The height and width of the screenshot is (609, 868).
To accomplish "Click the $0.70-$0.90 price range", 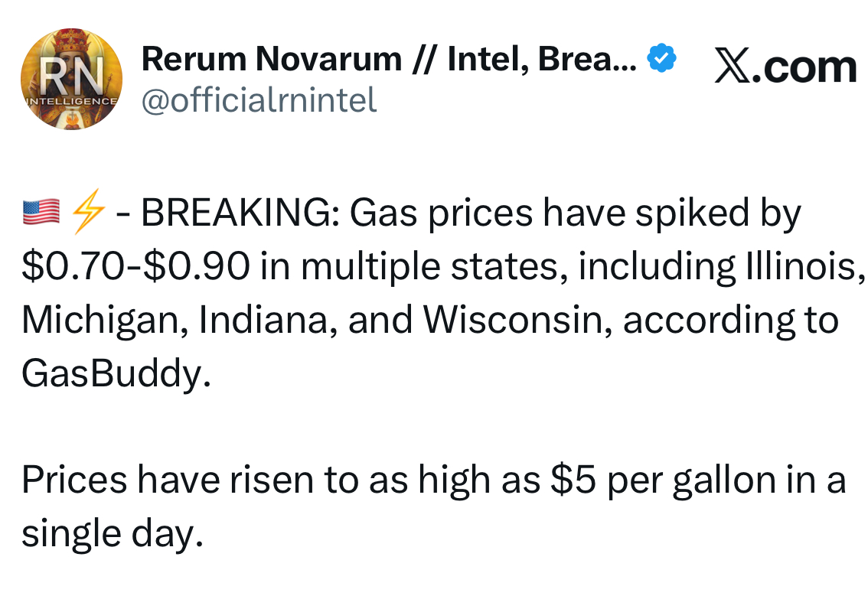I will tap(135, 267).
